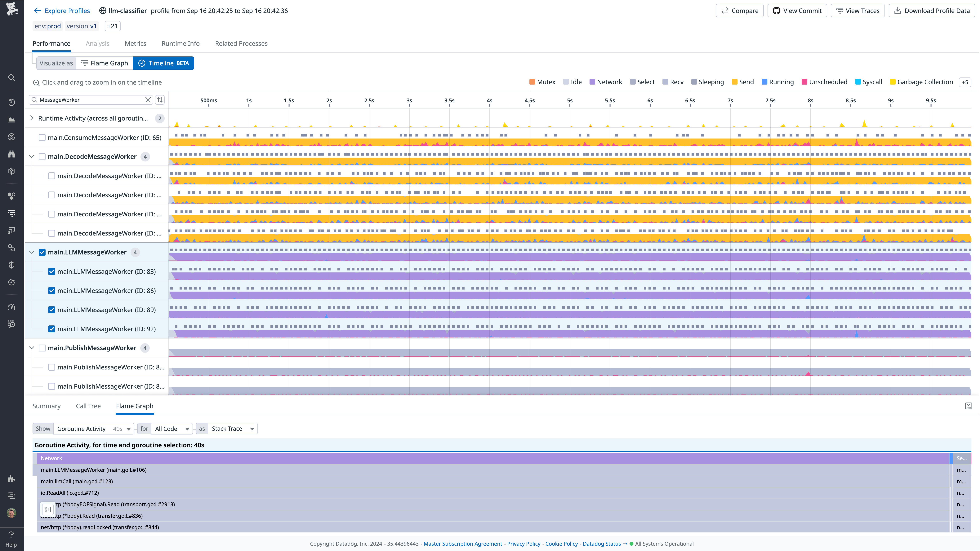Screen dimensions: 980x551
Task: Open the security shield section in sidebar
Action: tap(11, 265)
